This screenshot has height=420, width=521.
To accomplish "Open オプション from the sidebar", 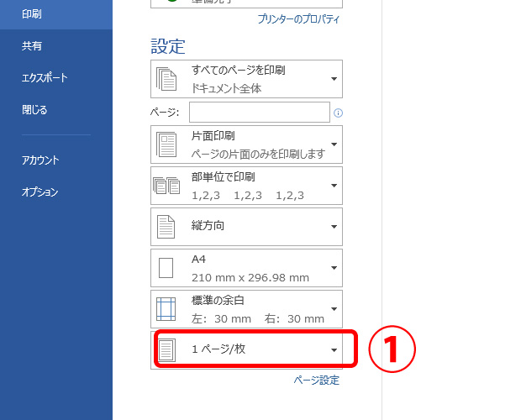I will [x=39, y=192].
